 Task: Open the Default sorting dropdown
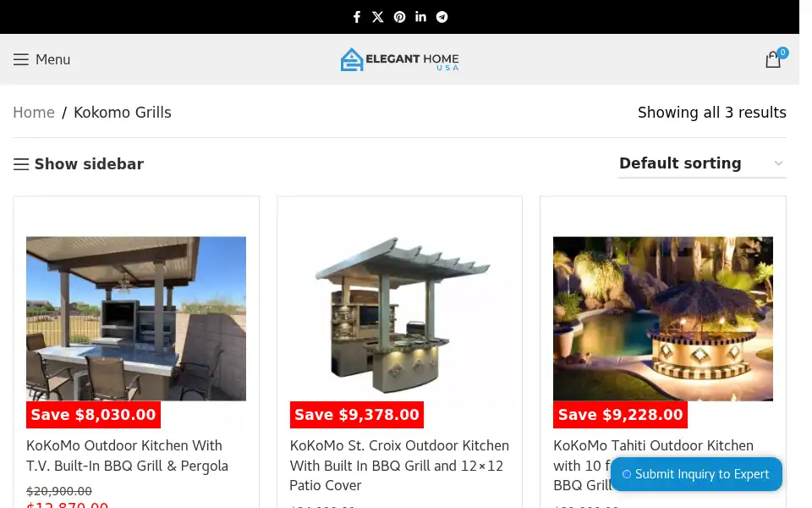click(702, 163)
